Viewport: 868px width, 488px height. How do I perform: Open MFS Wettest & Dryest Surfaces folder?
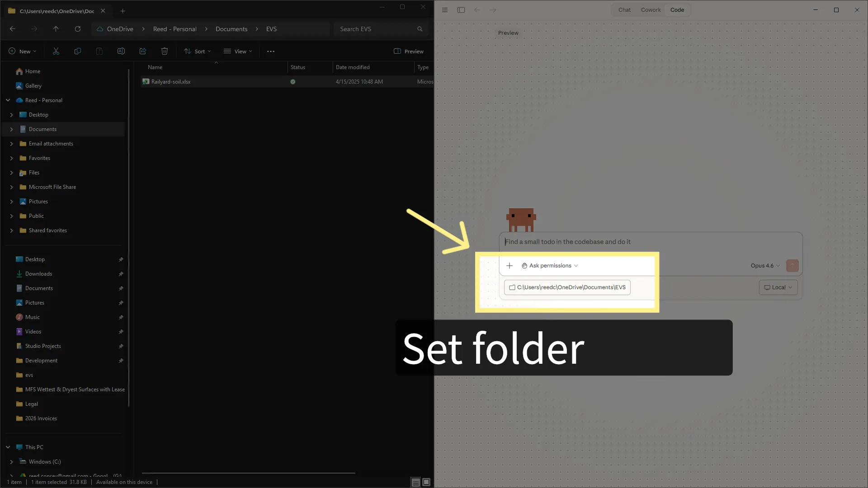pyautogui.click(x=70, y=389)
